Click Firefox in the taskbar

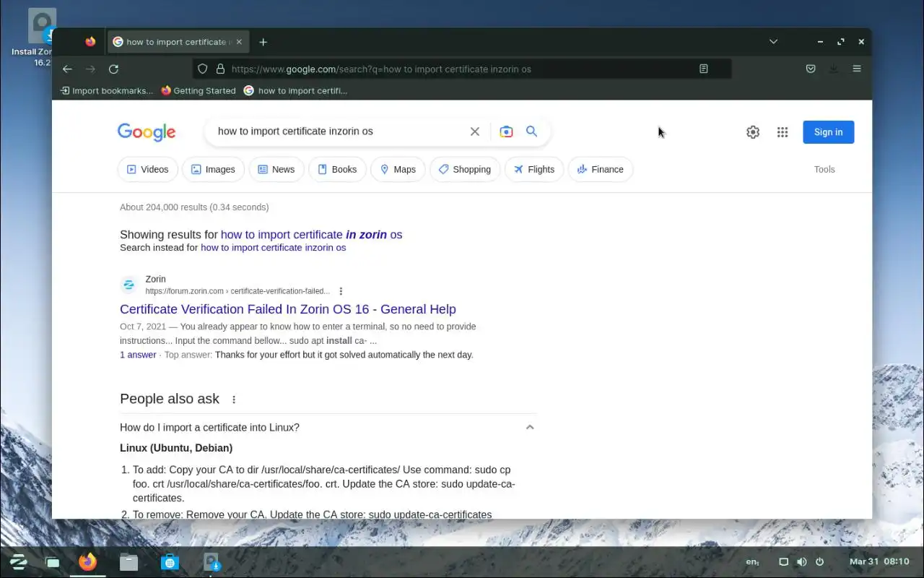coord(88,561)
